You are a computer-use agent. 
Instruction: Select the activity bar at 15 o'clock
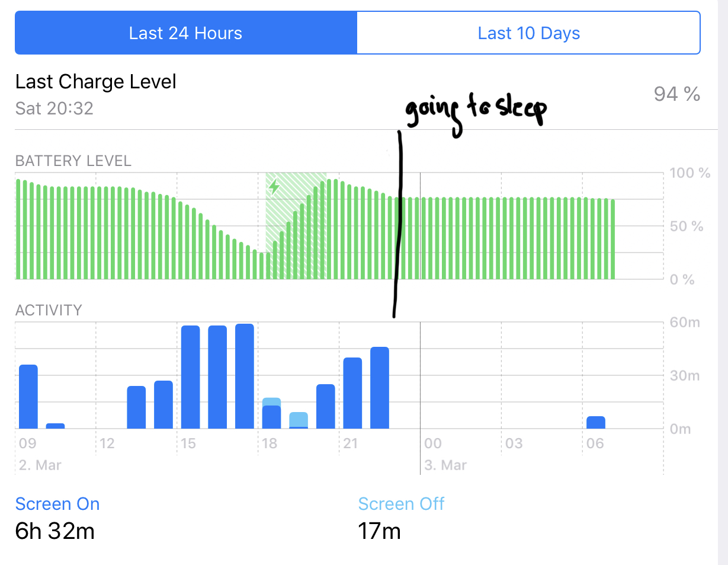[190, 377]
